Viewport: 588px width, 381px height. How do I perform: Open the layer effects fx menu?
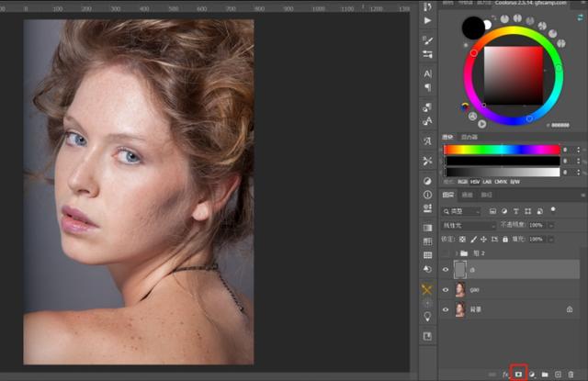(504, 374)
